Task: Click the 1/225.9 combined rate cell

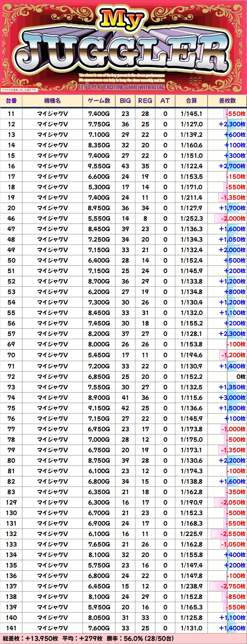Action: [191, 534]
